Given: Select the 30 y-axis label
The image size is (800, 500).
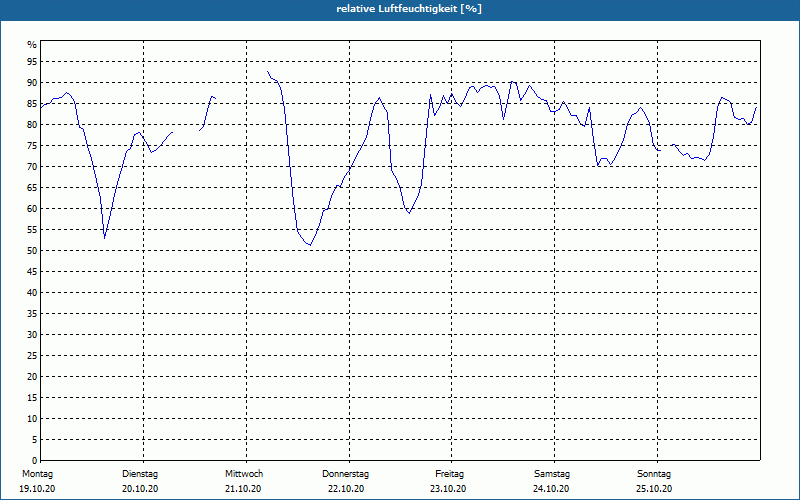Looking at the screenshot, I should point(32,335).
